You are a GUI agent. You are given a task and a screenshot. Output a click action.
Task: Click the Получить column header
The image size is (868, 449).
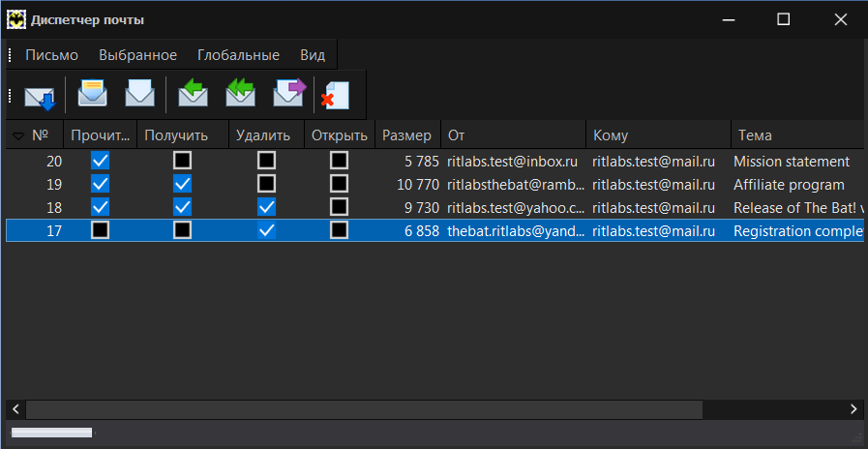(183, 135)
